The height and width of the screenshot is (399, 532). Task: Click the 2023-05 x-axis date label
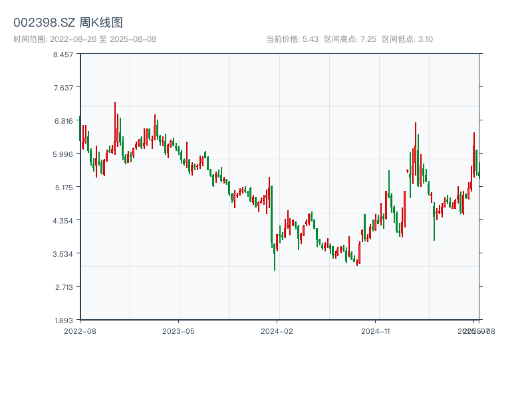tap(178, 331)
